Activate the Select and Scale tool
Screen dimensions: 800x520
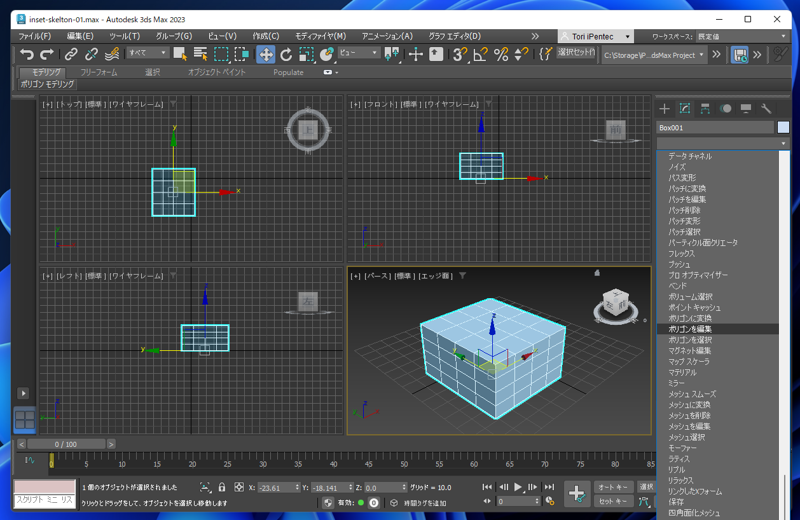point(306,54)
